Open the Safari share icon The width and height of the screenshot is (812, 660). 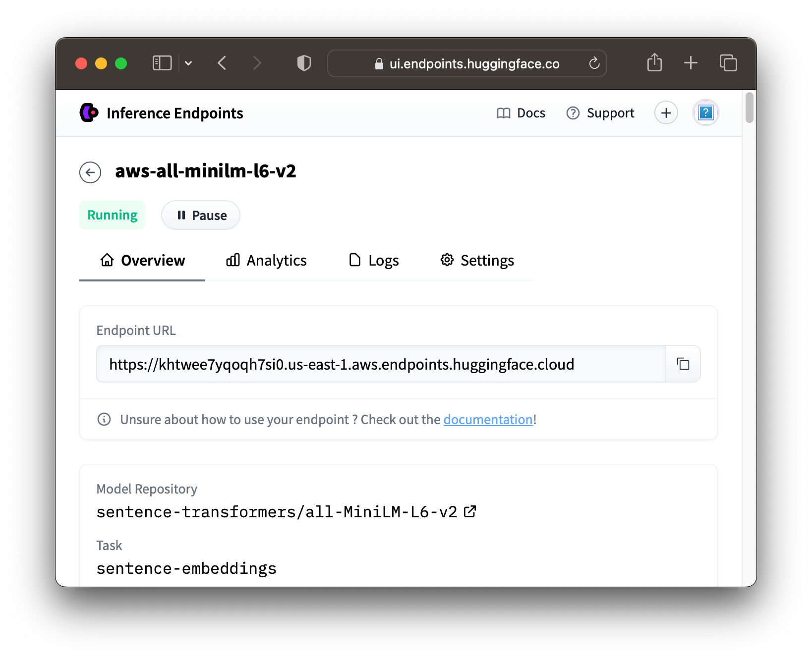[x=654, y=62]
